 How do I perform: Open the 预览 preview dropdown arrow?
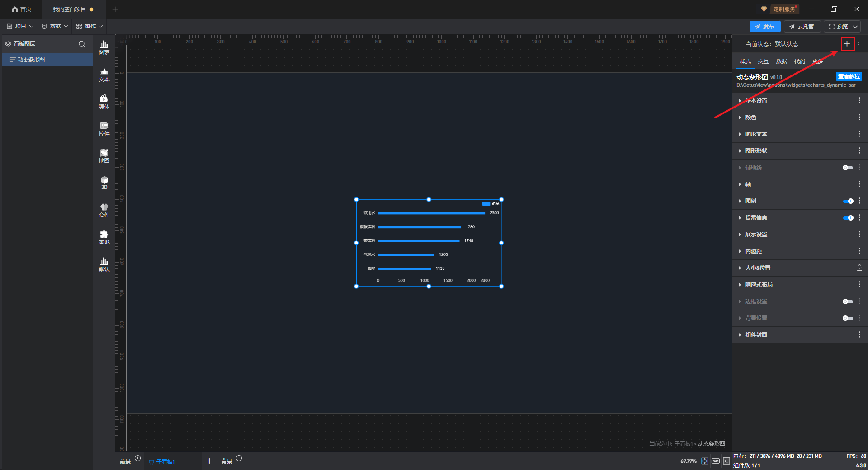tap(855, 27)
